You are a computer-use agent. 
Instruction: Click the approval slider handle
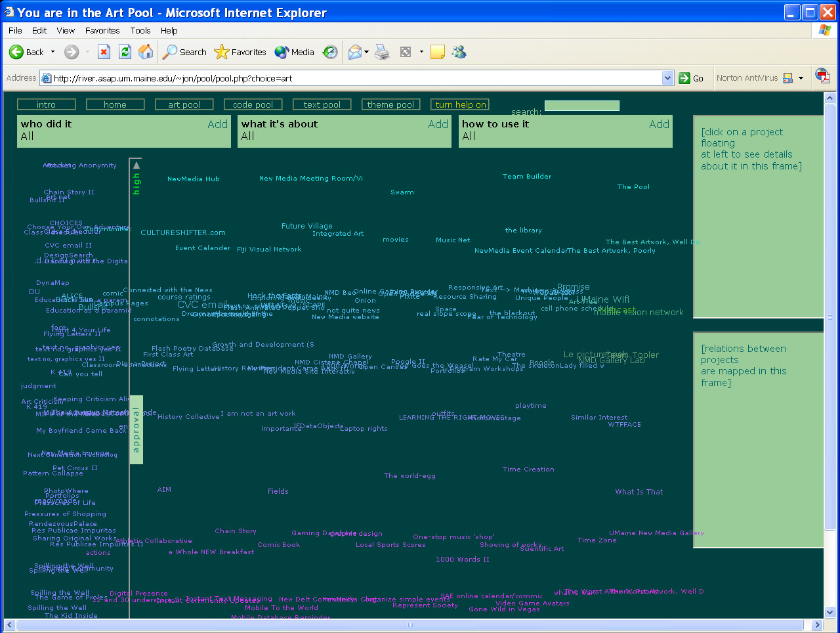coord(136,429)
